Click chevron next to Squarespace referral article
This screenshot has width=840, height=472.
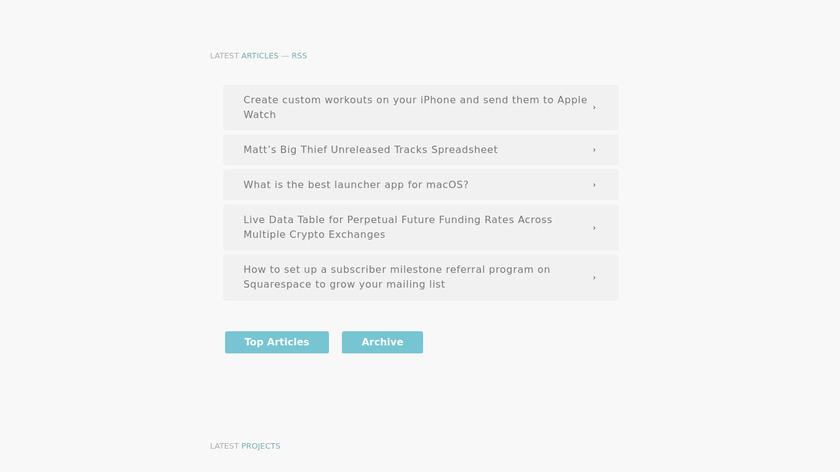point(594,277)
